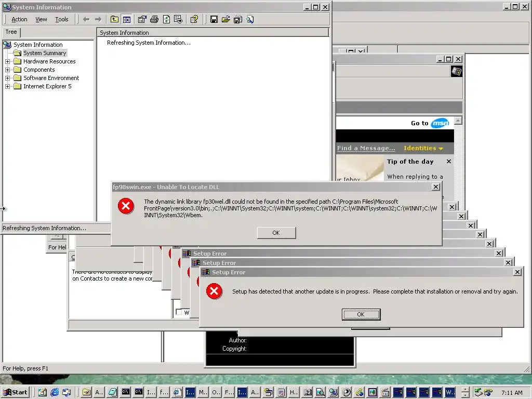Click the network connection tray icon
This screenshot has height=399, width=532.
point(478,393)
